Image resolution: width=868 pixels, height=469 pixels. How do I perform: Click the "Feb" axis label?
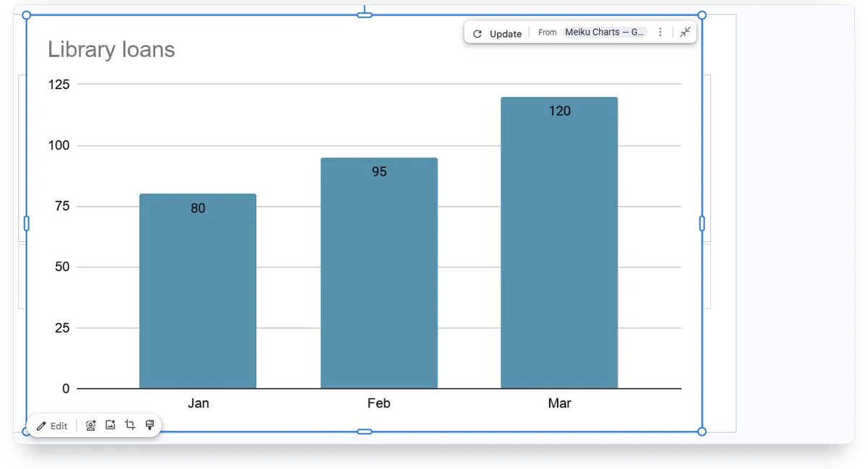pos(379,403)
